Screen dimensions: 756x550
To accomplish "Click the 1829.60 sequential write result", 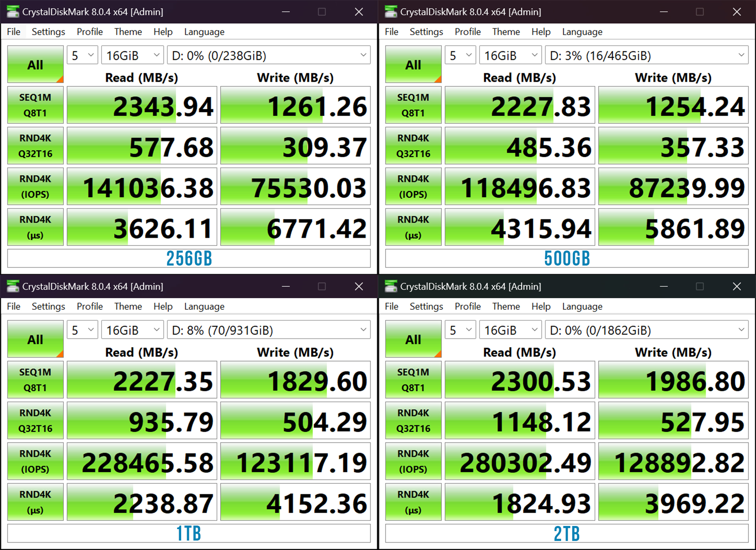I will pyautogui.click(x=295, y=380).
